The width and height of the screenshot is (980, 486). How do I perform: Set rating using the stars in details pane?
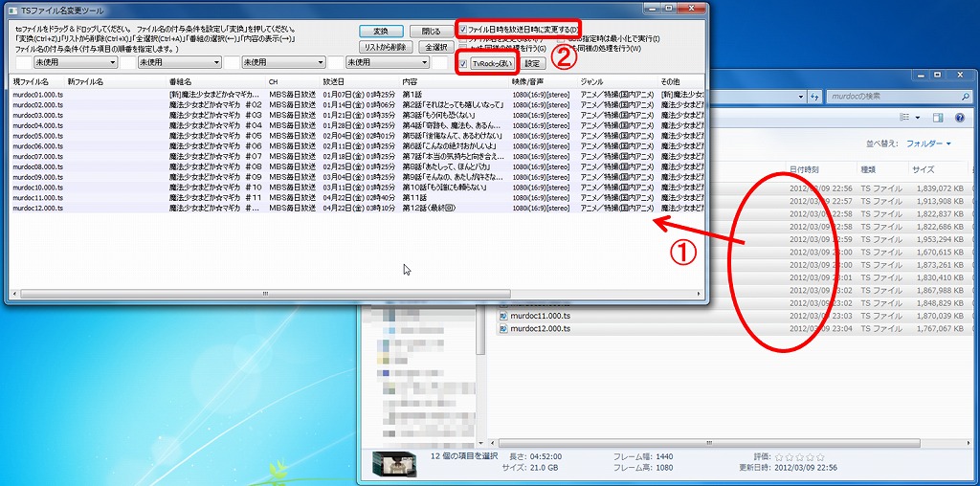[798, 456]
